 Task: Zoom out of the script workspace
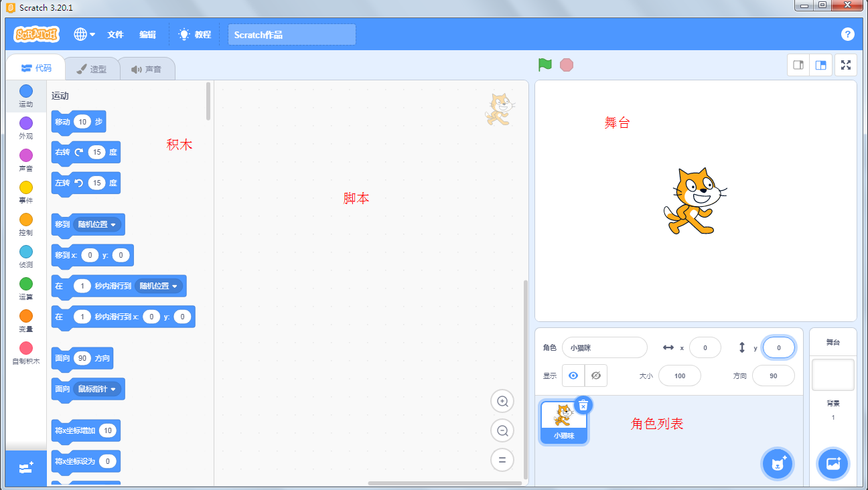pyautogui.click(x=502, y=430)
